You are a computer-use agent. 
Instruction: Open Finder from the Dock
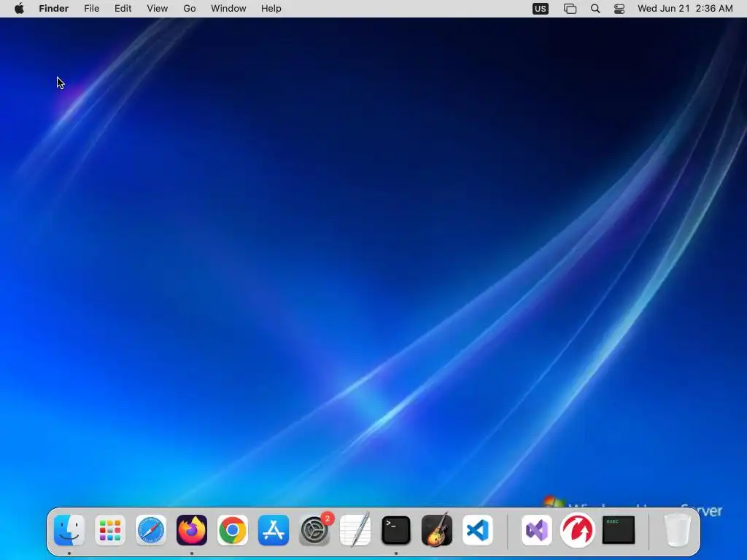coord(69,530)
